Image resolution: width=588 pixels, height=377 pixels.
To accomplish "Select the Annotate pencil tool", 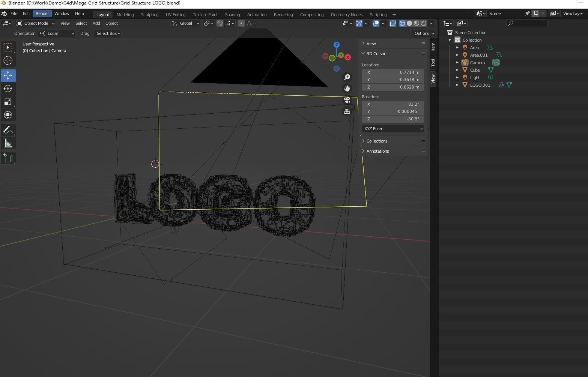I will click(8, 130).
